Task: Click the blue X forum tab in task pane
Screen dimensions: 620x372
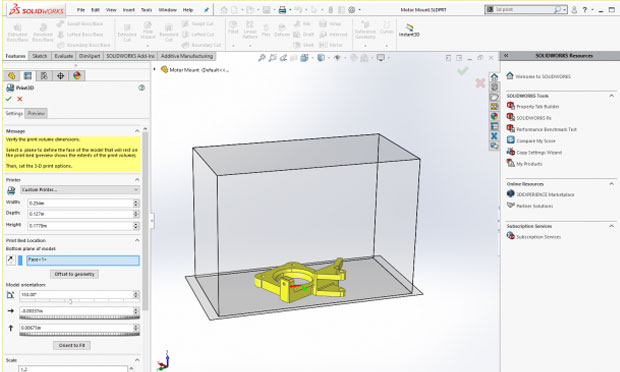Action: 494,136
